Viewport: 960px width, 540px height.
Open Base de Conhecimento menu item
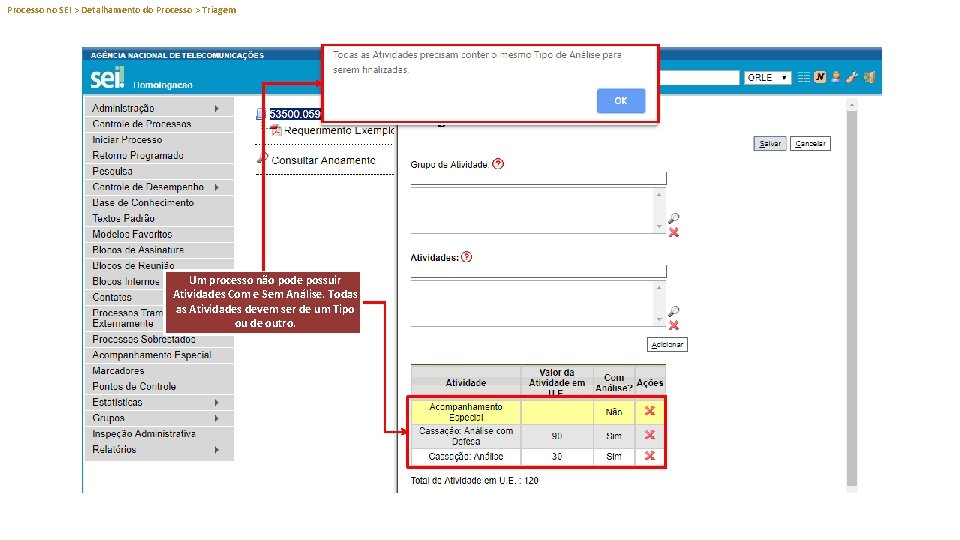point(159,203)
